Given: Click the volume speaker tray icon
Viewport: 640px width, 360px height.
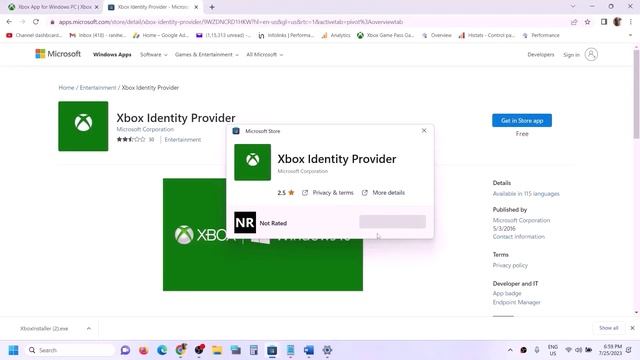Looking at the screenshot, I should pos(578,350).
